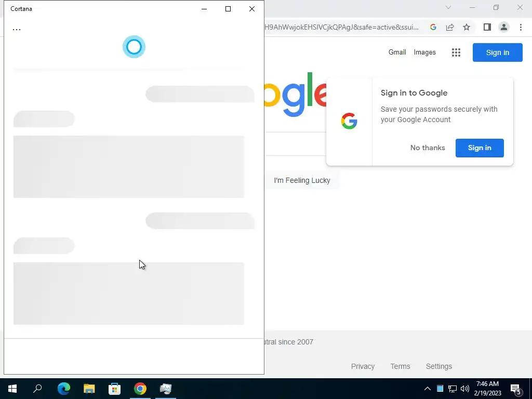Click the Google G logo in sign-in popup
Viewport: 532px width, 399px height.
click(349, 121)
